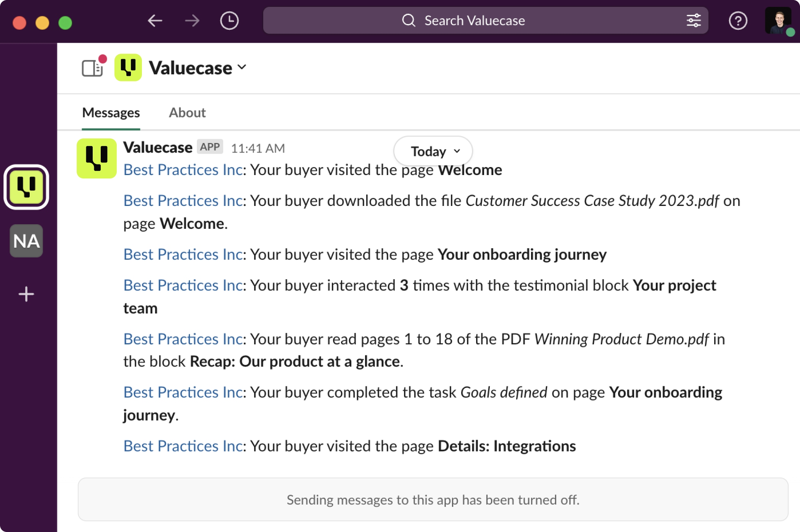Go forward with the right arrow
This screenshot has height=532, width=800.
pyautogui.click(x=192, y=21)
